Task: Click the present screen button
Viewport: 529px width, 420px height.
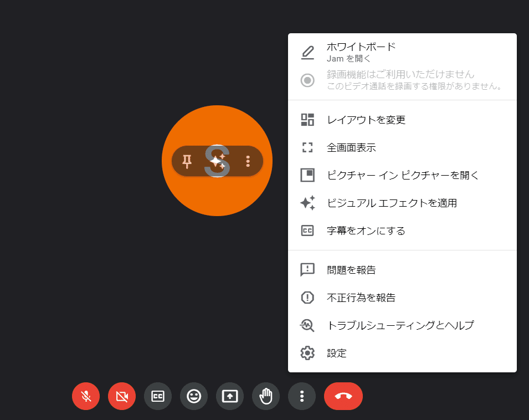Action: pyautogui.click(x=230, y=396)
